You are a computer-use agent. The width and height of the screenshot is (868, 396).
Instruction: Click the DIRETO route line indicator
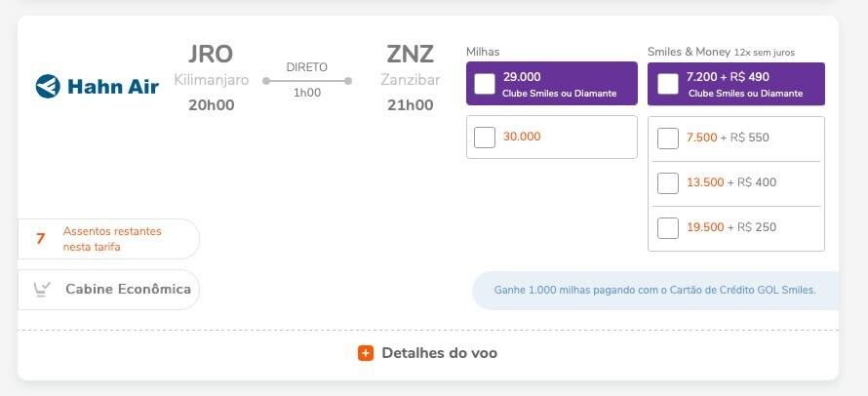click(x=306, y=80)
